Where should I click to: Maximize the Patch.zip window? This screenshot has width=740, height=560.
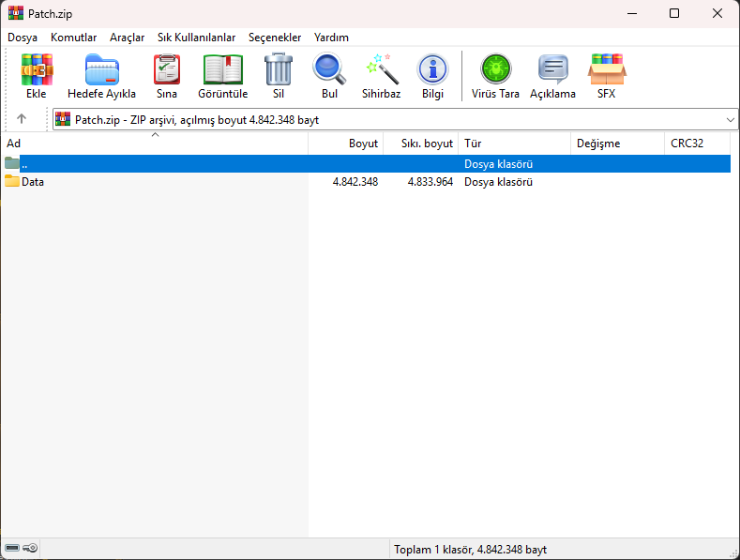click(674, 13)
